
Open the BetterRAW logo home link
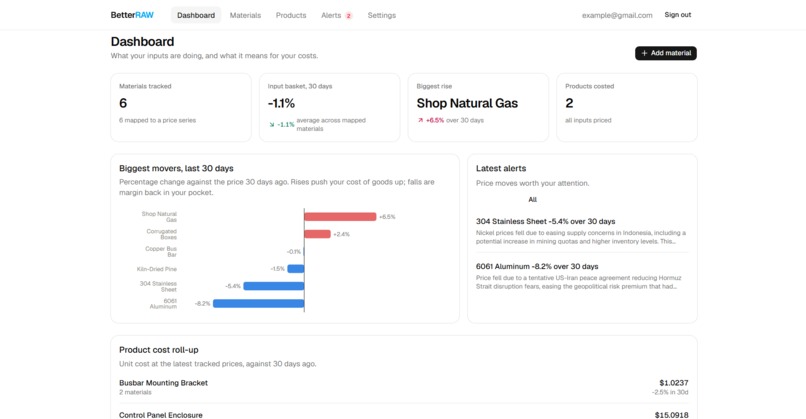pos(132,15)
